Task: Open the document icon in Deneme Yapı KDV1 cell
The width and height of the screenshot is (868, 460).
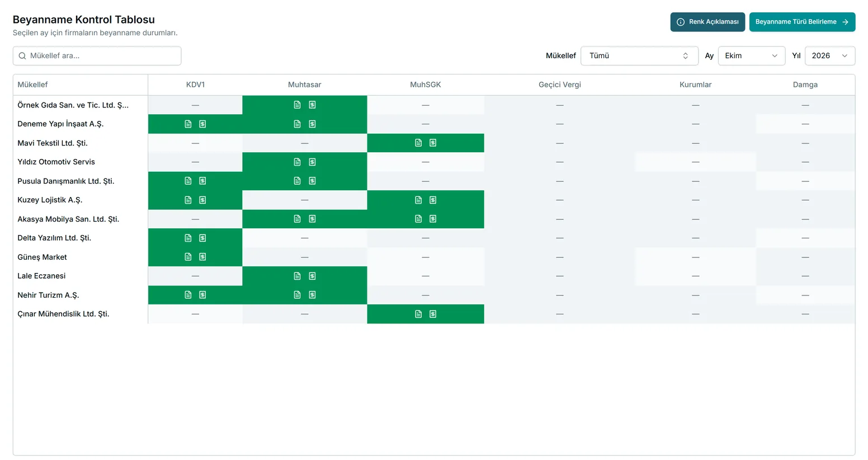Action: pos(188,124)
